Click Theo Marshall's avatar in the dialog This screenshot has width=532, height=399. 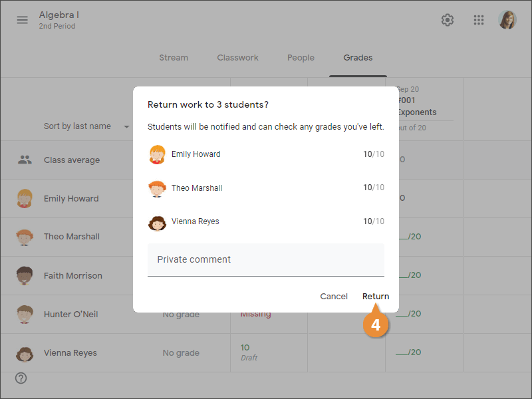pos(157,188)
